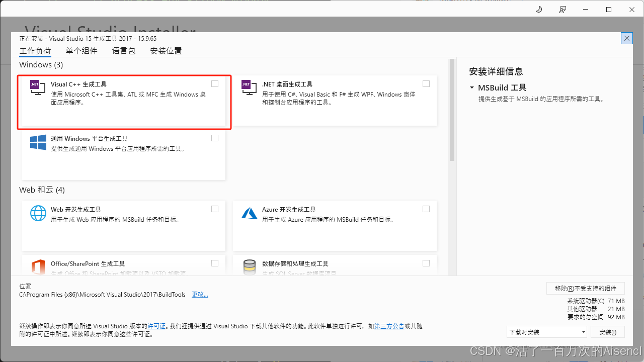Switch to the 语言包 tab
The height and width of the screenshot is (362, 644).
(x=124, y=51)
